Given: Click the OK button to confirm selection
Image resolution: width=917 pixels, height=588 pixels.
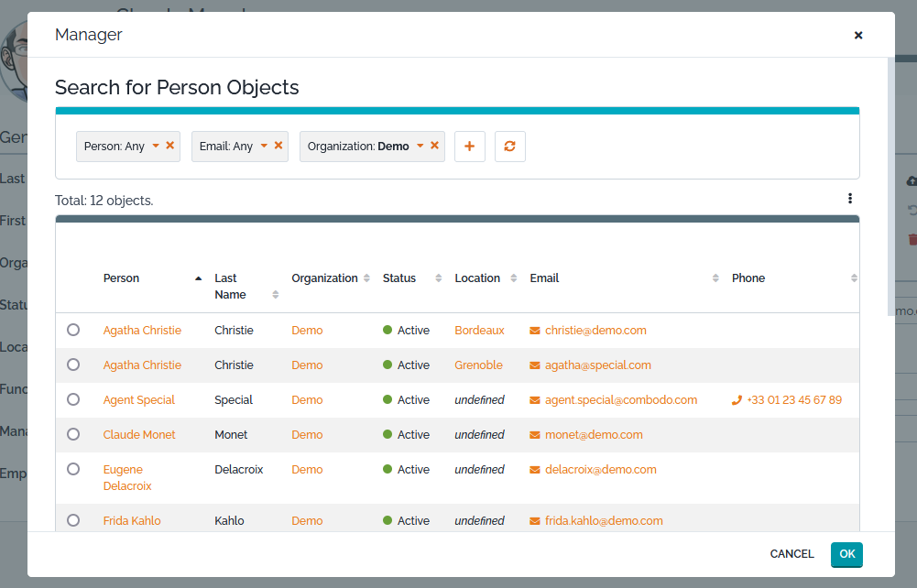Looking at the screenshot, I should (x=846, y=554).
